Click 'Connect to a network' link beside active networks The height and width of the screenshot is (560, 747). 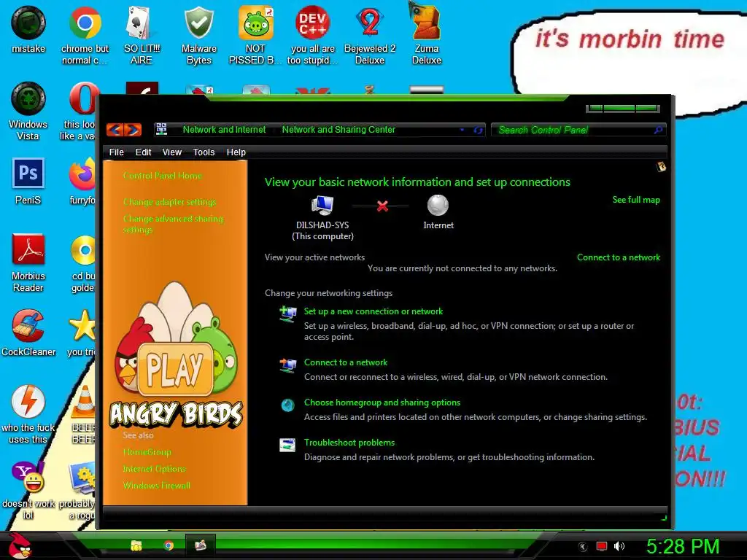click(619, 257)
